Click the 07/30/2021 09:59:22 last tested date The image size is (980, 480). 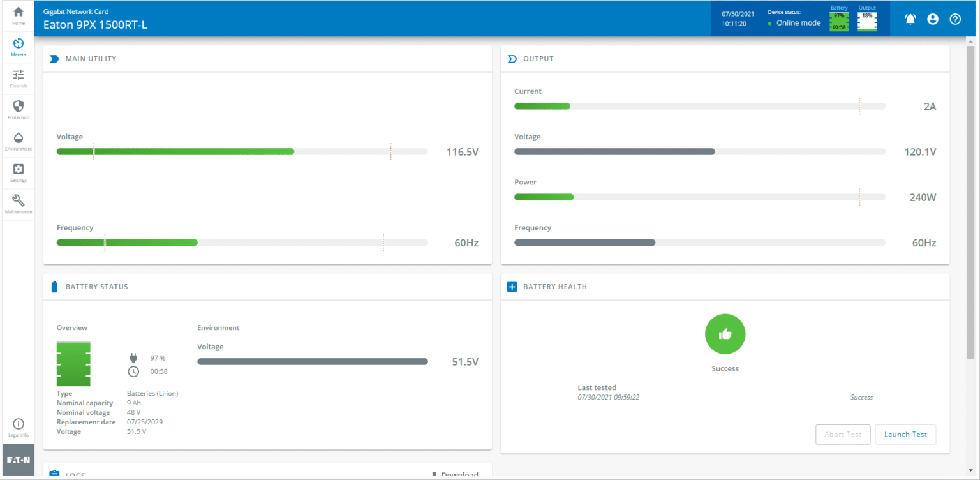tap(609, 397)
